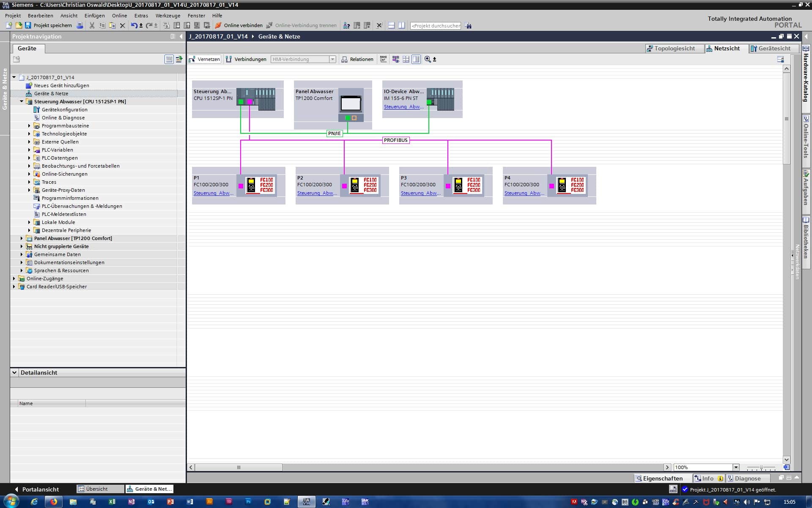
Task: Split editor area vertically
Action: [x=401, y=25]
